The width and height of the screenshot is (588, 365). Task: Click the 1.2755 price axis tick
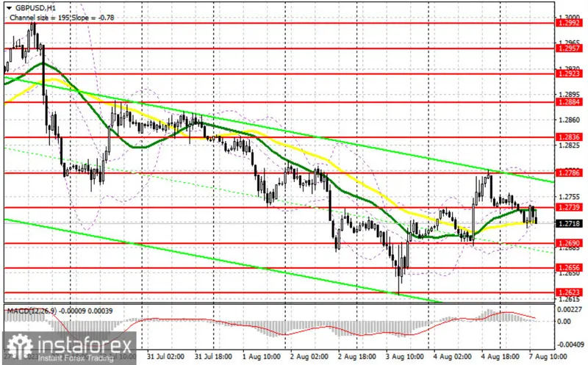click(x=569, y=197)
